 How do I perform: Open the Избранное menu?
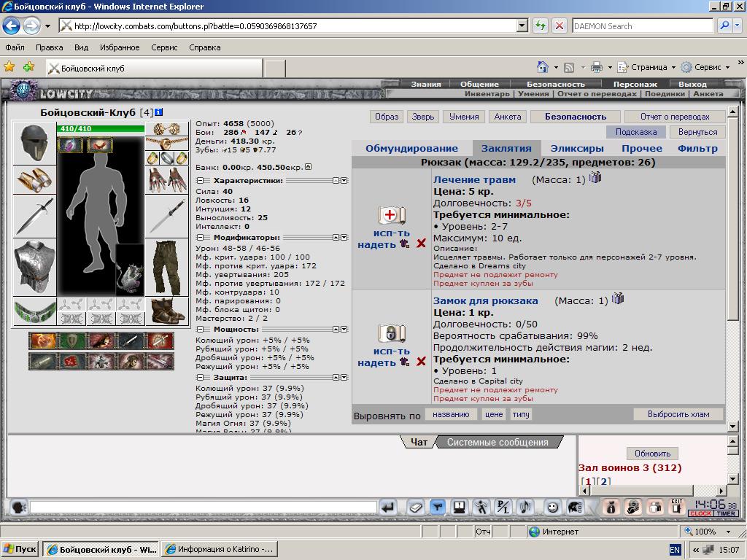point(120,47)
